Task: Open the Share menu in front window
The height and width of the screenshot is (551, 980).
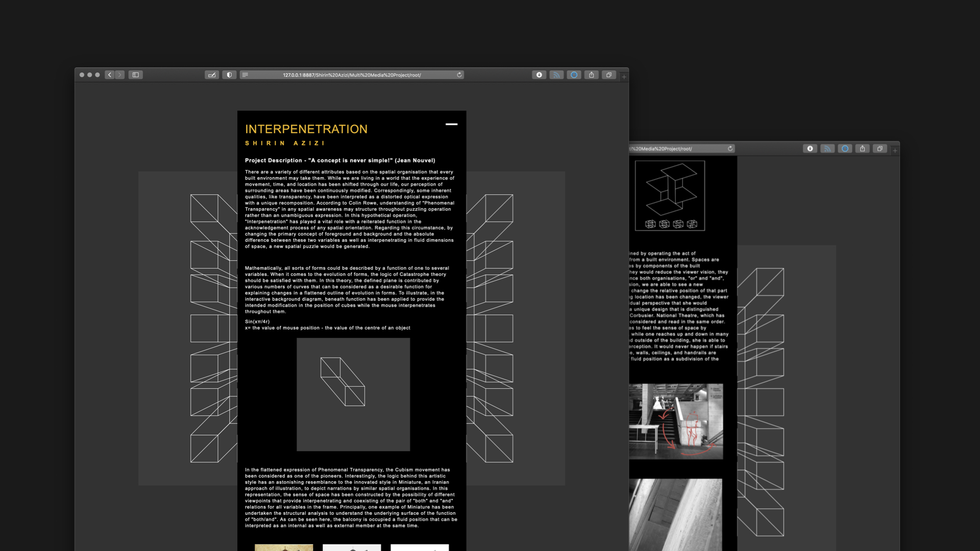Action: click(x=591, y=75)
